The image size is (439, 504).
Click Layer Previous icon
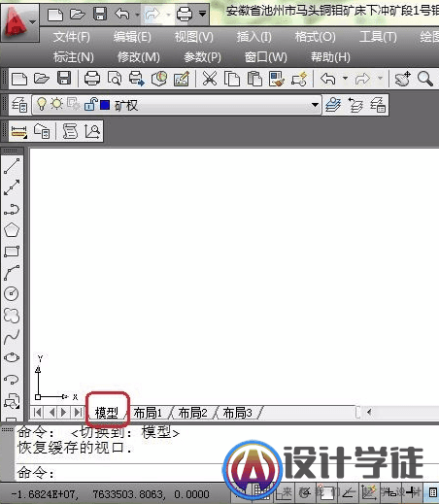355,105
